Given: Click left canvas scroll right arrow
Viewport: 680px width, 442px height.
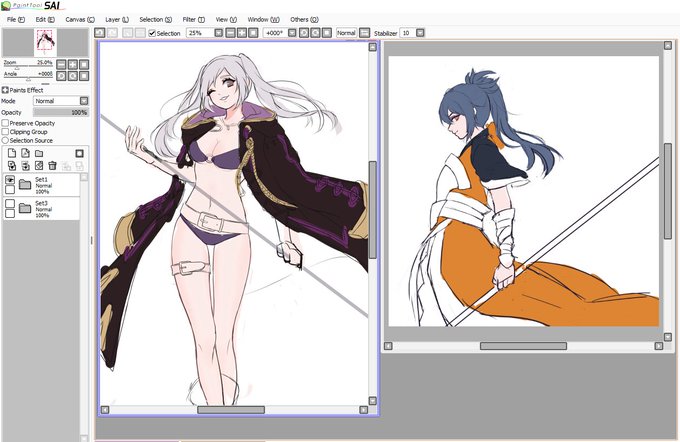Looking at the screenshot, I should click(x=363, y=410).
